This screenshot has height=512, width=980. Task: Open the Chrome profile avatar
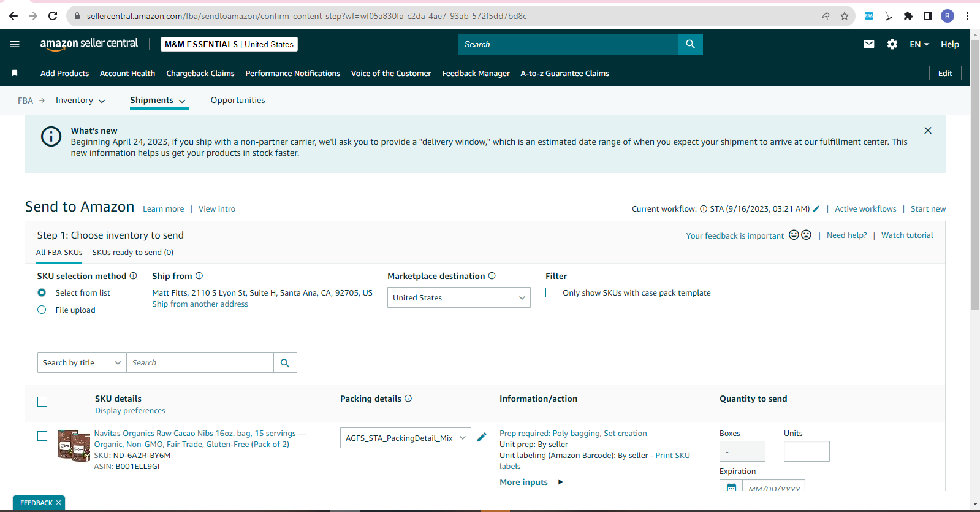coord(948,16)
